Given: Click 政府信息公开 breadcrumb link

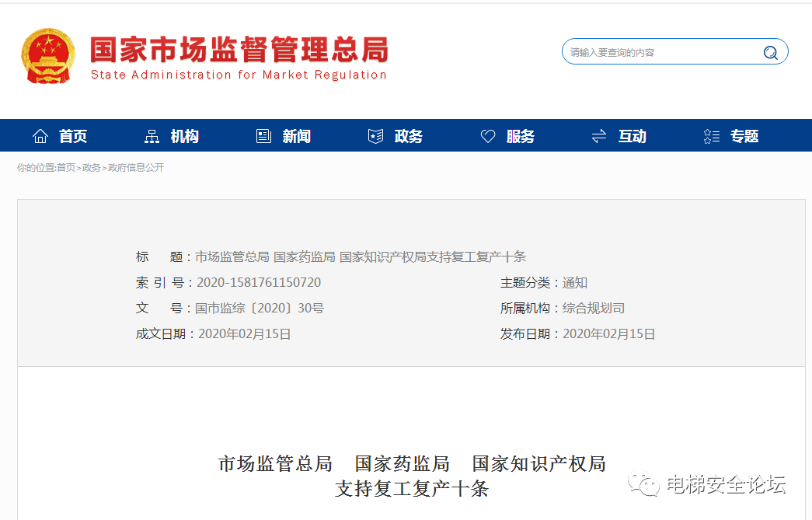Looking at the screenshot, I should coord(136,168).
